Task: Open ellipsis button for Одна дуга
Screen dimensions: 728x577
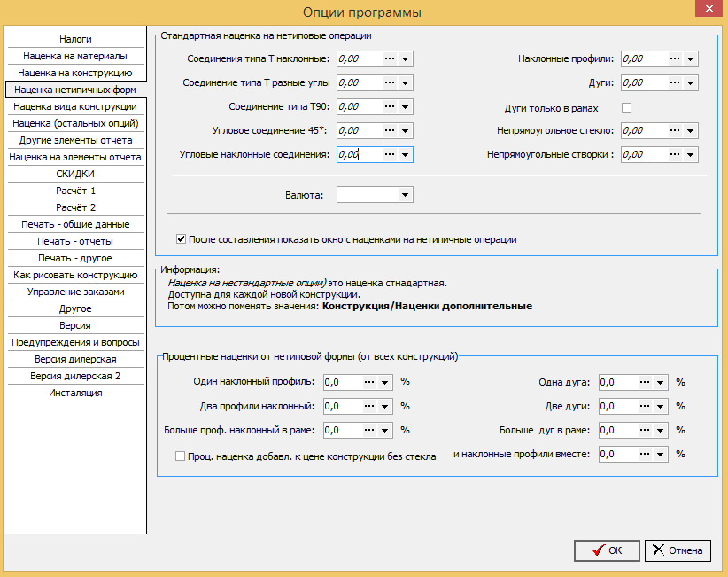Action: point(645,382)
